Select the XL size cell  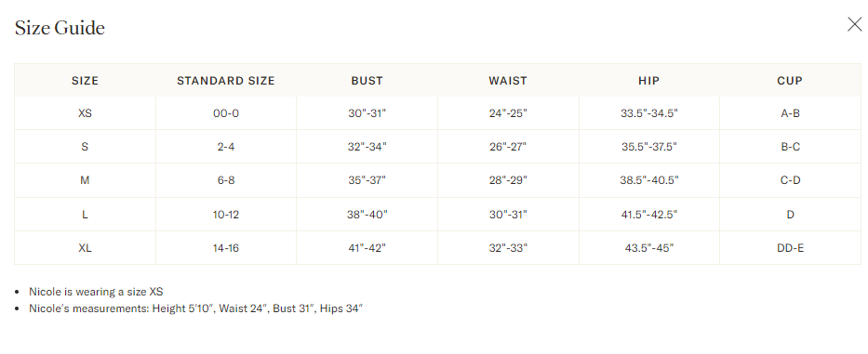pos(85,248)
